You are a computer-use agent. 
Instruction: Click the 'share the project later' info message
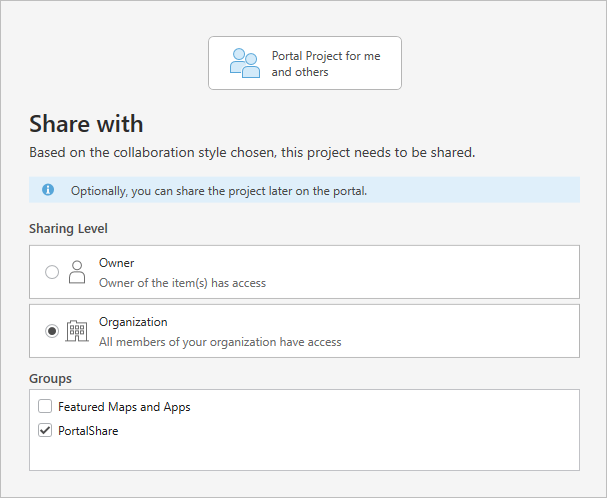(218, 190)
